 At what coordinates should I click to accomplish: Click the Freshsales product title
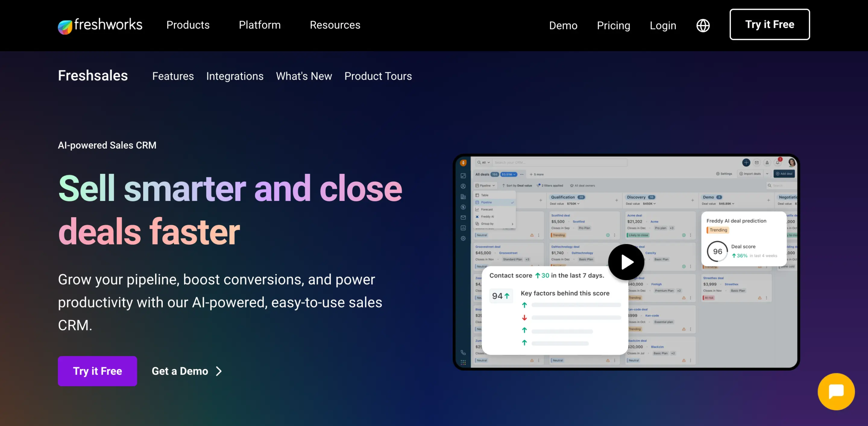[93, 76]
